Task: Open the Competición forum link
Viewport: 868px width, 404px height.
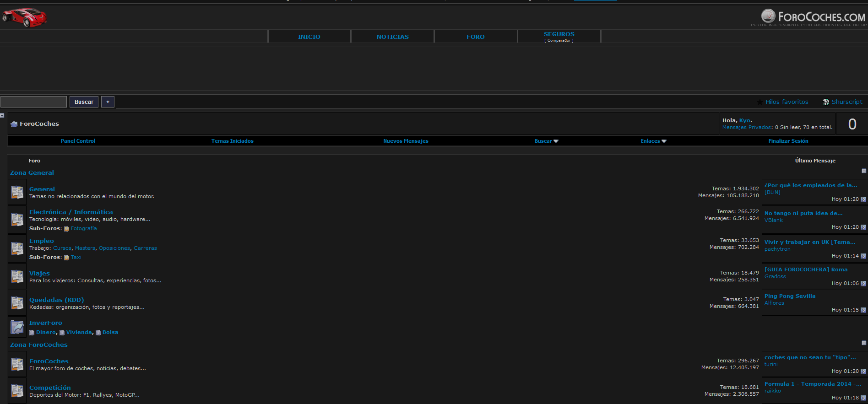Action: [50, 388]
